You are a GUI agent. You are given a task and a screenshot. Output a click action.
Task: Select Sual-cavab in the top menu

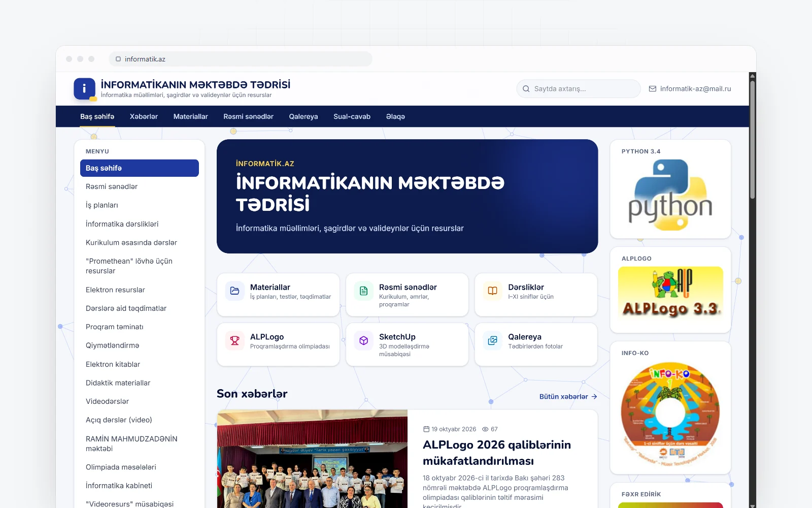point(352,117)
